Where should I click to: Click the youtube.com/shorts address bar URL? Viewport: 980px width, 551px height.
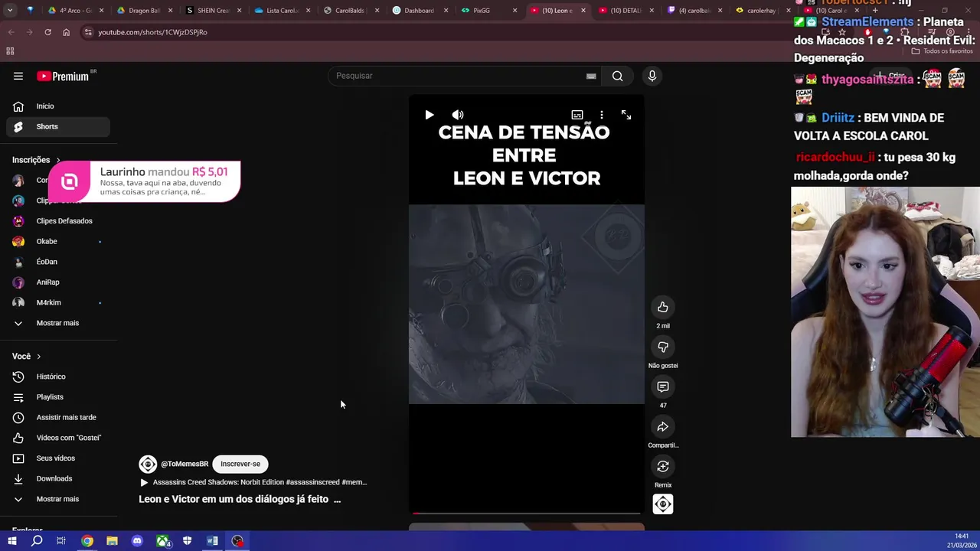152,32
